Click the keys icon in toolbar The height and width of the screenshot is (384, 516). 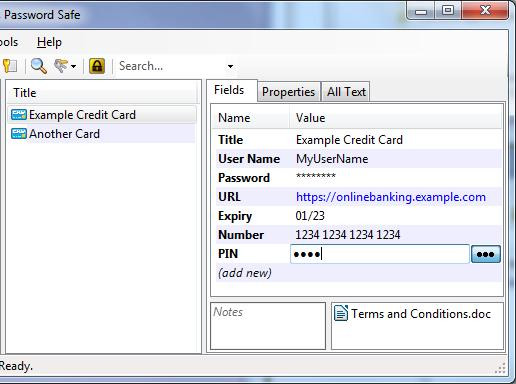[61, 66]
